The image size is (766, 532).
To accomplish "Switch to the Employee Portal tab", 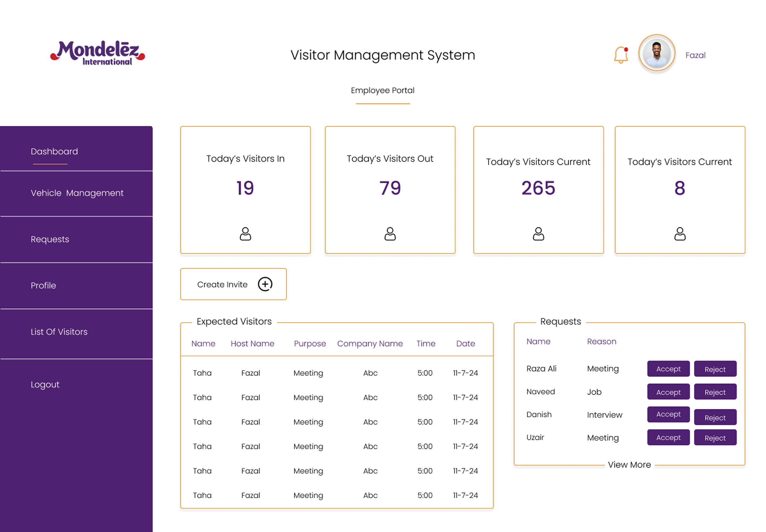I will point(383,90).
